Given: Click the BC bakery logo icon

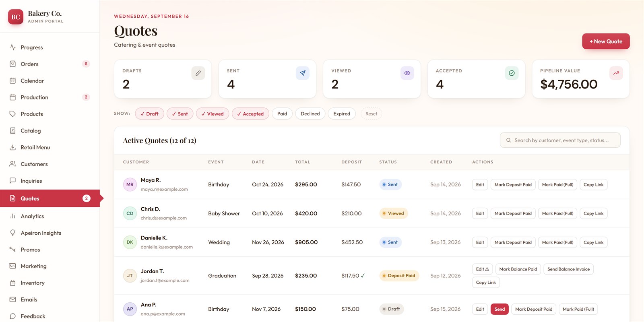Looking at the screenshot, I should 16,17.
